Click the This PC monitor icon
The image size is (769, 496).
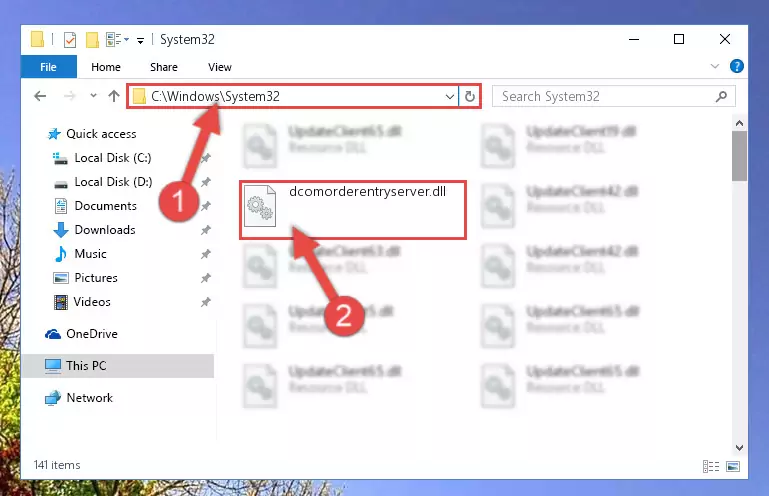click(x=53, y=366)
